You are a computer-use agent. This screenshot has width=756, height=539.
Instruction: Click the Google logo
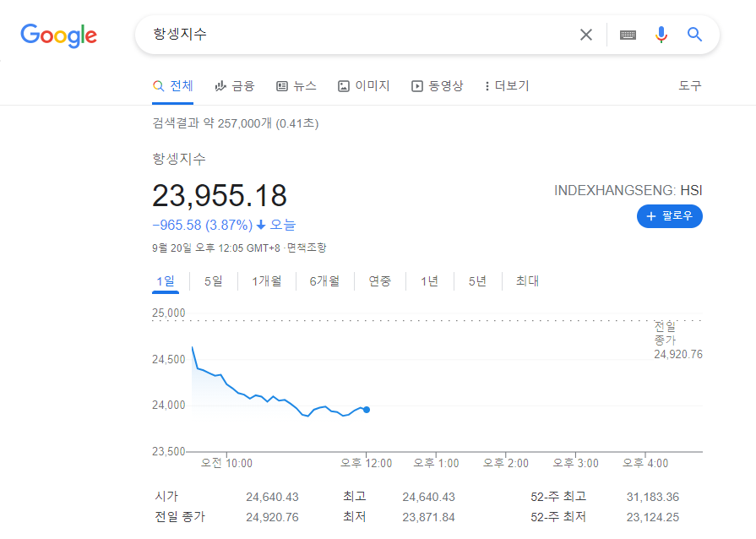click(59, 35)
